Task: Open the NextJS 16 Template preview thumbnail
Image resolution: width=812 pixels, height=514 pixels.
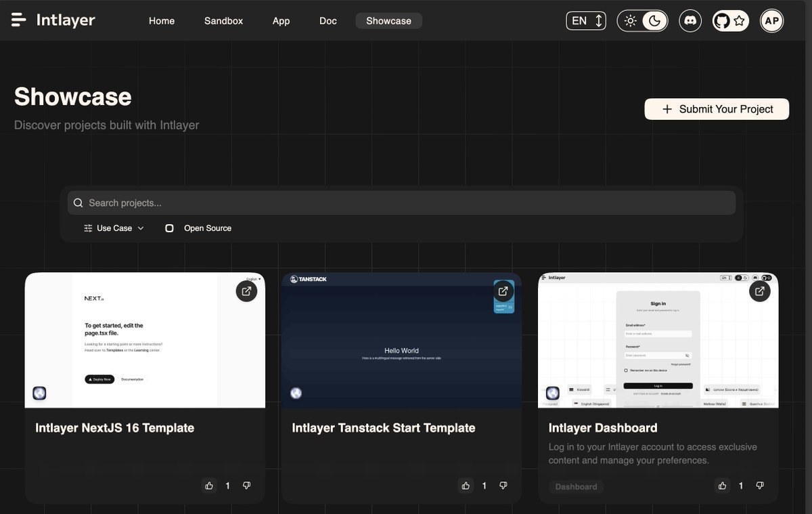Action: click(145, 340)
